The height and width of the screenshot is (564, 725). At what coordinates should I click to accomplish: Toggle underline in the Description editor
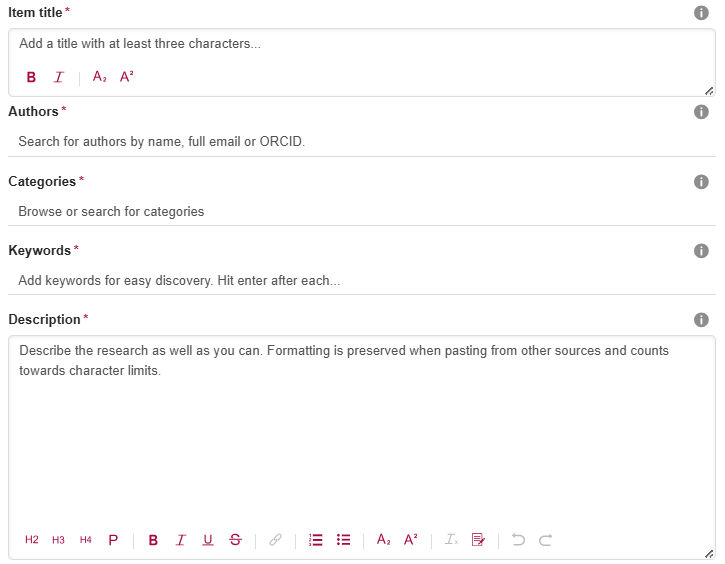coord(208,540)
